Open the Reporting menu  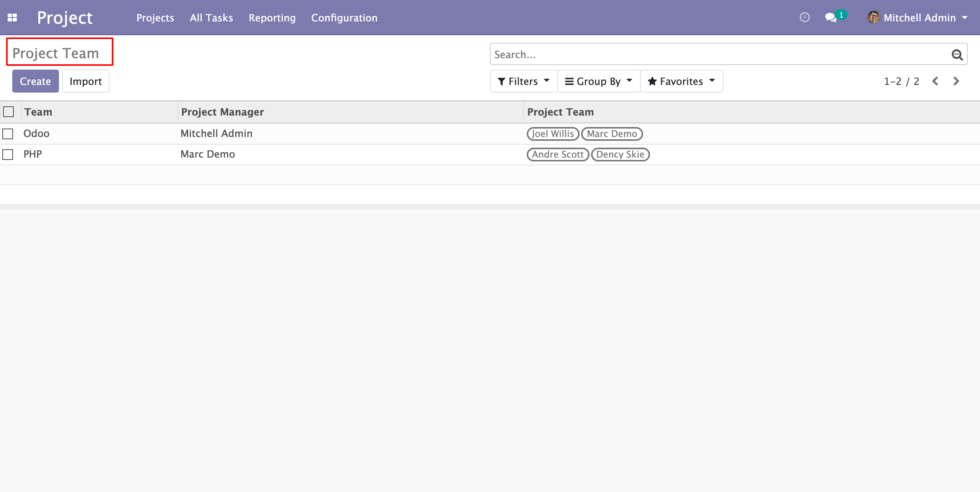click(x=272, y=18)
